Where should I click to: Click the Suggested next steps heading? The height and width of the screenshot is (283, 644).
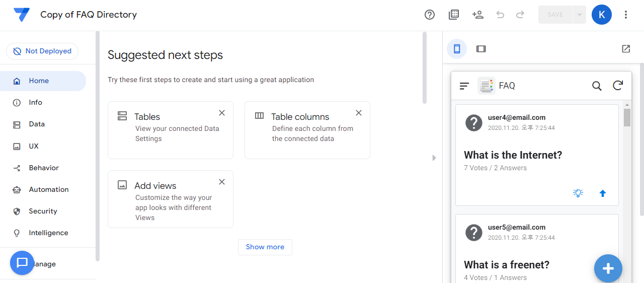[166, 55]
